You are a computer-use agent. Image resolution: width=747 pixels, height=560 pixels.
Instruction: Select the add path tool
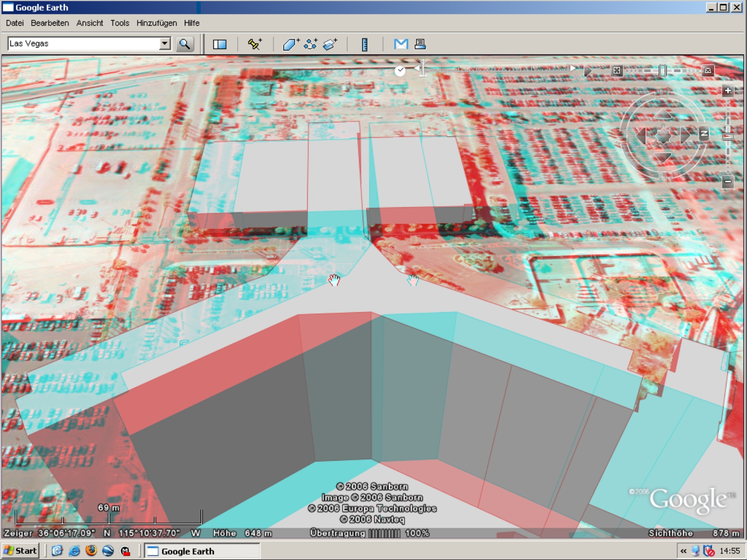click(x=310, y=44)
